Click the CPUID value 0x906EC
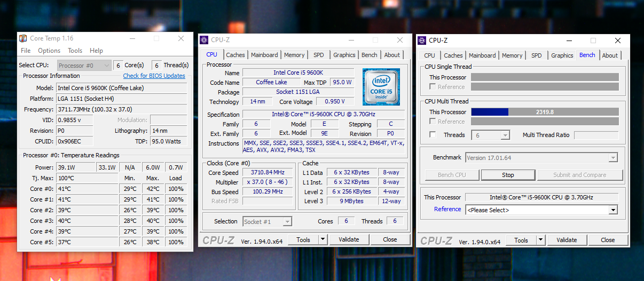644x281 pixels. pyautogui.click(x=75, y=141)
